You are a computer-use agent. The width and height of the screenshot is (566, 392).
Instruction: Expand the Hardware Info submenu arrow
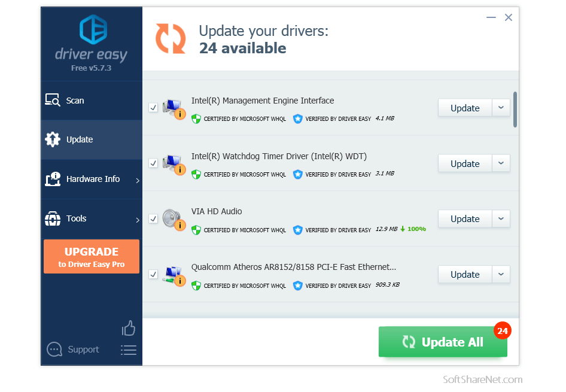tap(138, 181)
